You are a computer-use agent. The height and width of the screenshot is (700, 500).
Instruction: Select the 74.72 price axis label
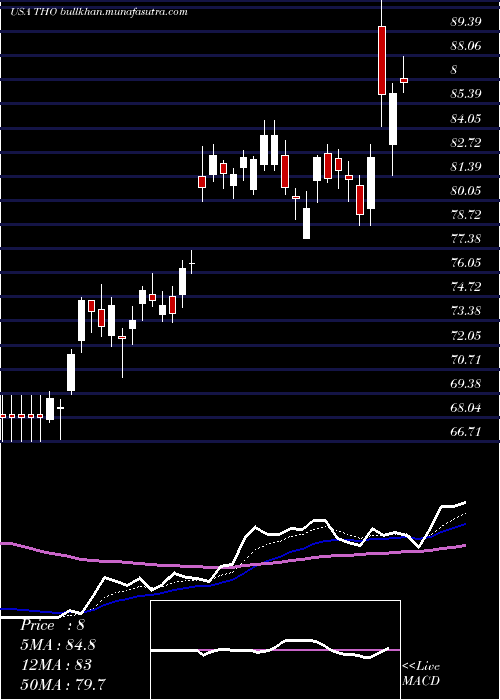[466, 287]
